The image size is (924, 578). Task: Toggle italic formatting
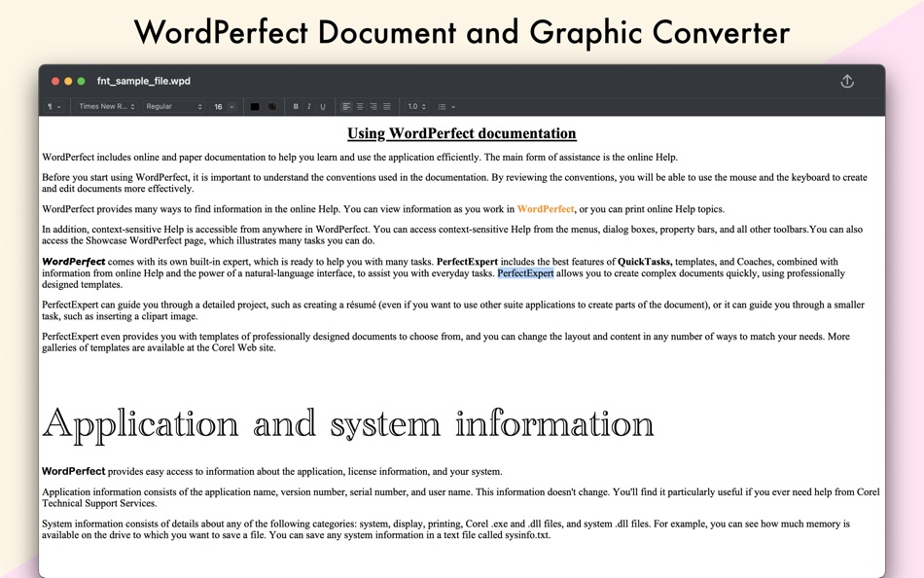tap(308, 107)
